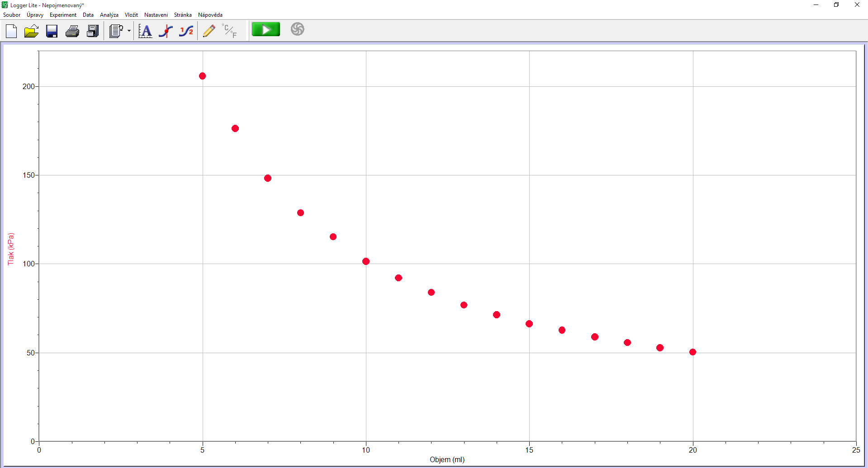Start data collection with green play button
This screenshot has width=868, height=468.
(x=266, y=29)
